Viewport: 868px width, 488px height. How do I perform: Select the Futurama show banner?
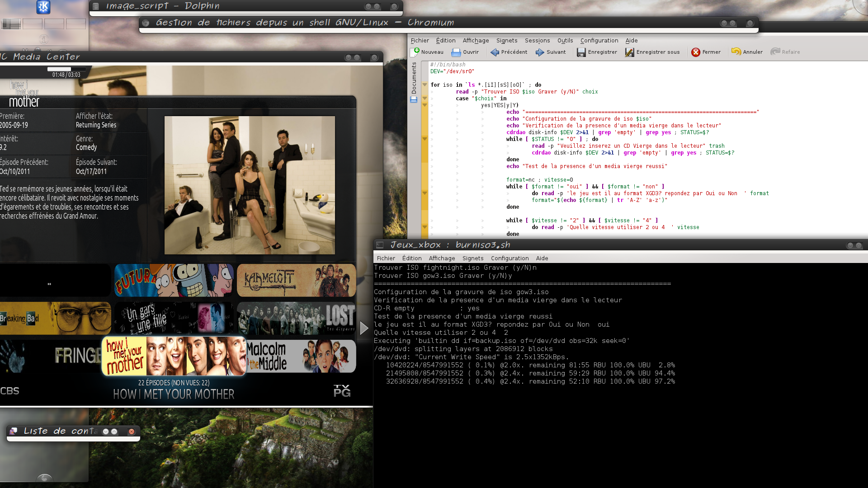(x=174, y=281)
